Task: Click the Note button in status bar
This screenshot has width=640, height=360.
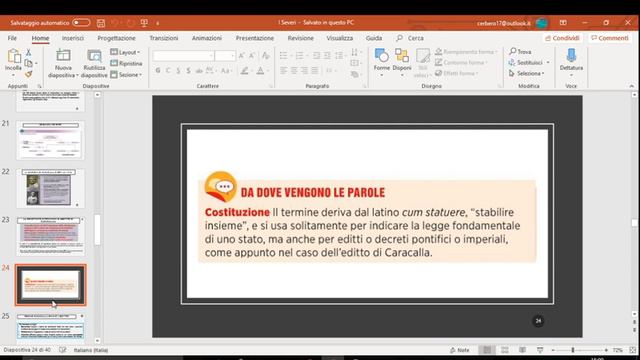Action: click(x=460, y=350)
